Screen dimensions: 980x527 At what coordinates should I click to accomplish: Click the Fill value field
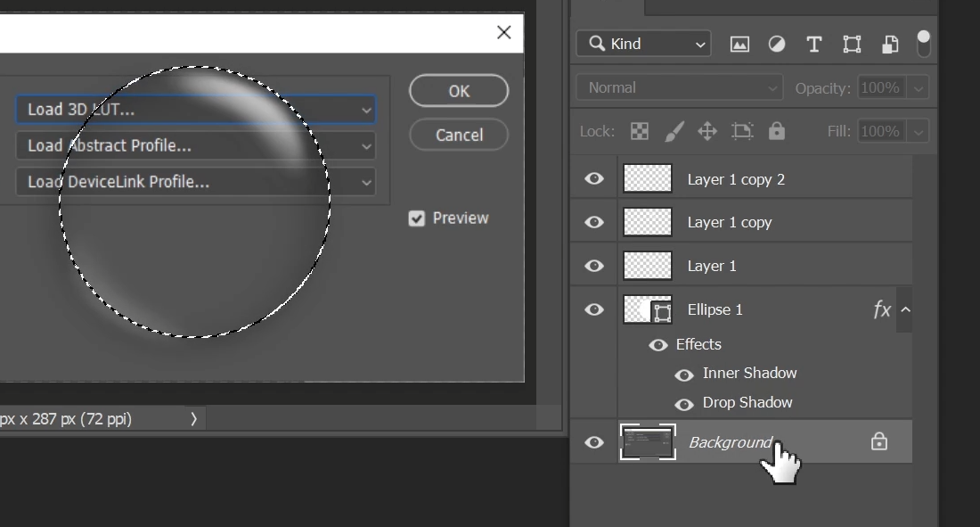click(883, 131)
